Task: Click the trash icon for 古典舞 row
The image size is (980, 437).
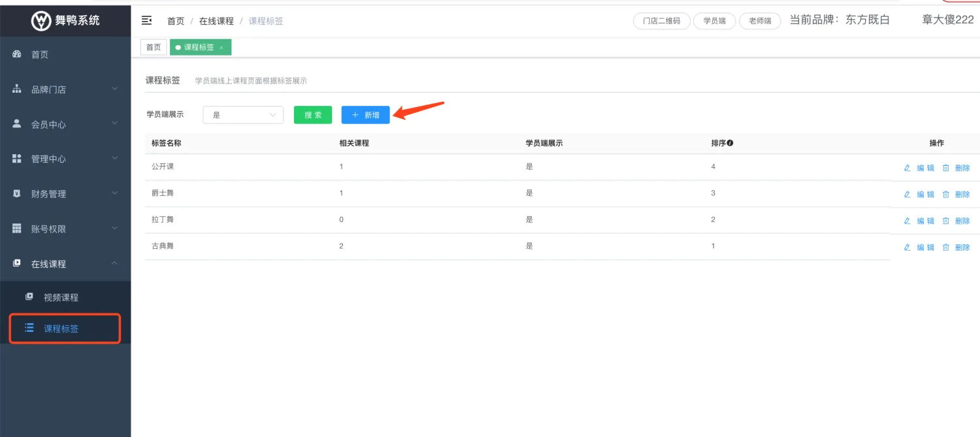Action: [x=945, y=248]
